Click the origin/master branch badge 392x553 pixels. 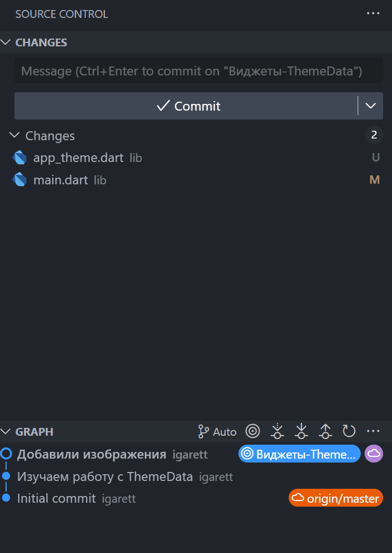point(336,498)
